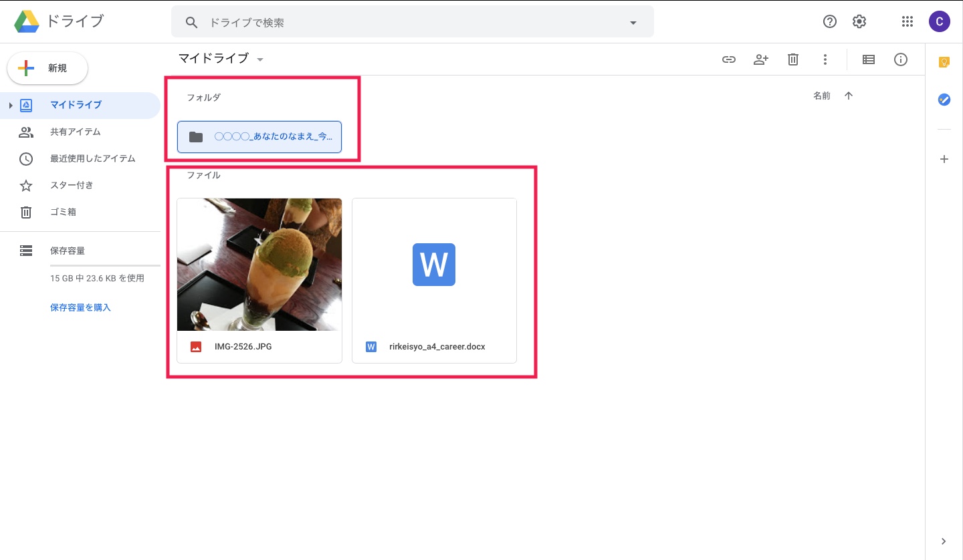Select マイドライブ in sidebar
This screenshot has height=560, width=963.
(80, 105)
